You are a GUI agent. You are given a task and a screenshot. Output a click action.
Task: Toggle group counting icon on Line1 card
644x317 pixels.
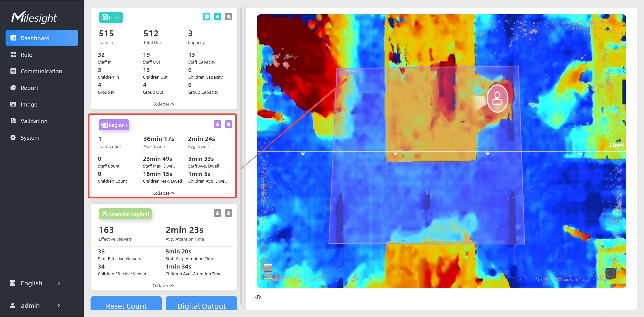click(x=206, y=17)
